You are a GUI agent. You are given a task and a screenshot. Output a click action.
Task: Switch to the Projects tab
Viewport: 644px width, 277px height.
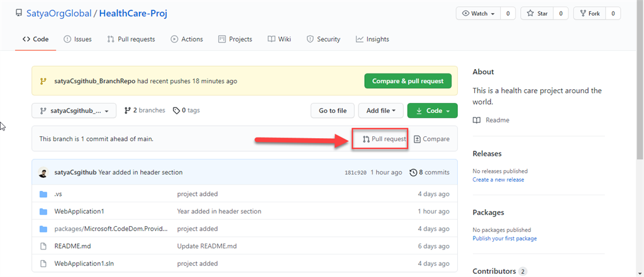coord(235,40)
